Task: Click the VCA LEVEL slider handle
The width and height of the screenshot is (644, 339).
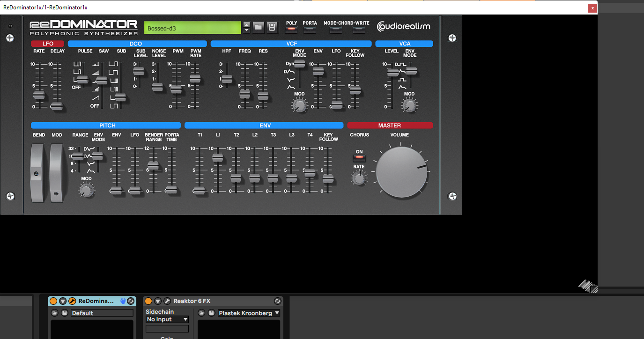Action: coord(392,72)
